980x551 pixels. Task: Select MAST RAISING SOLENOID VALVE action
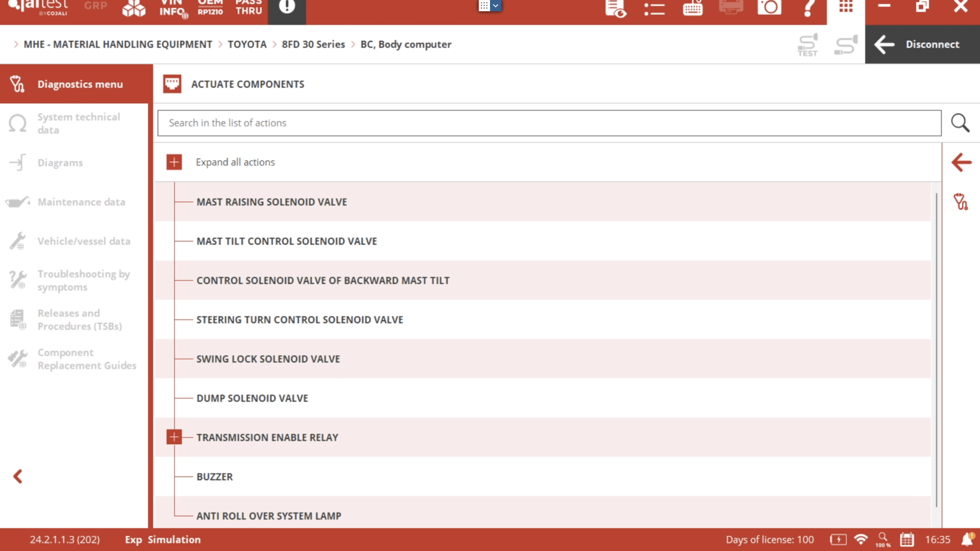coord(271,202)
